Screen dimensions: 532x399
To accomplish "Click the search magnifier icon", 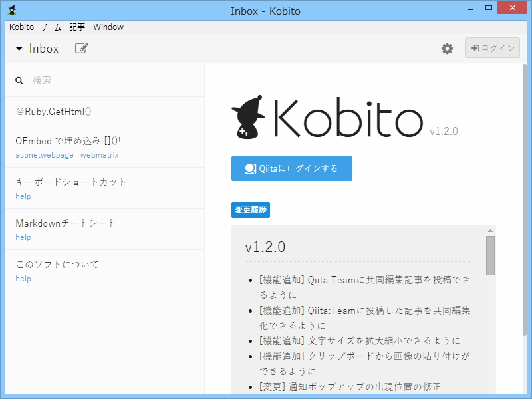I will tap(18, 80).
